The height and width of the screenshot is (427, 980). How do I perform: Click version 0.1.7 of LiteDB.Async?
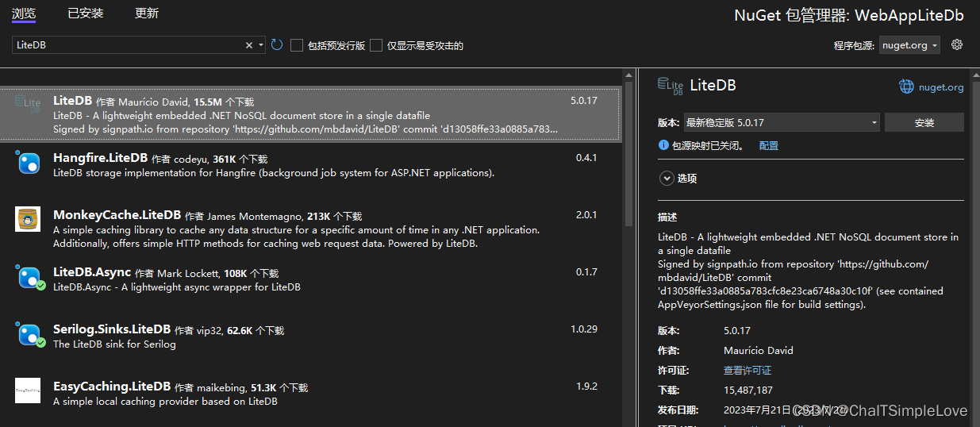[x=586, y=272]
